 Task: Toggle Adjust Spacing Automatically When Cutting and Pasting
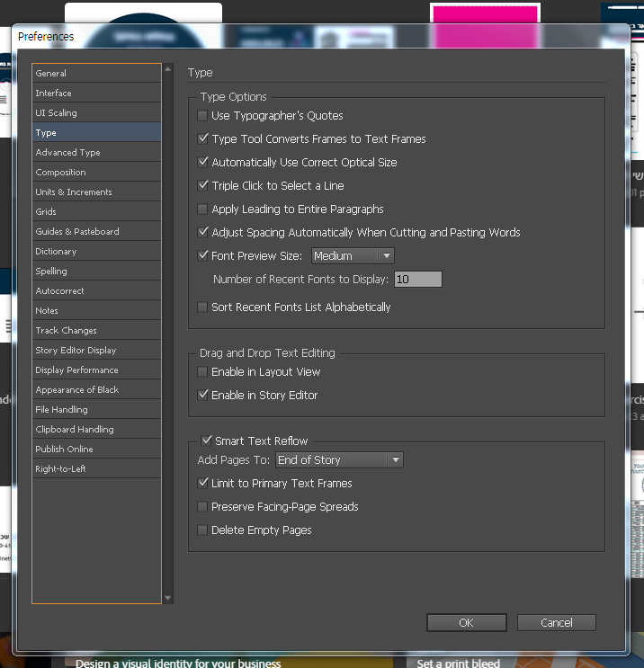pyautogui.click(x=202, y=233)
